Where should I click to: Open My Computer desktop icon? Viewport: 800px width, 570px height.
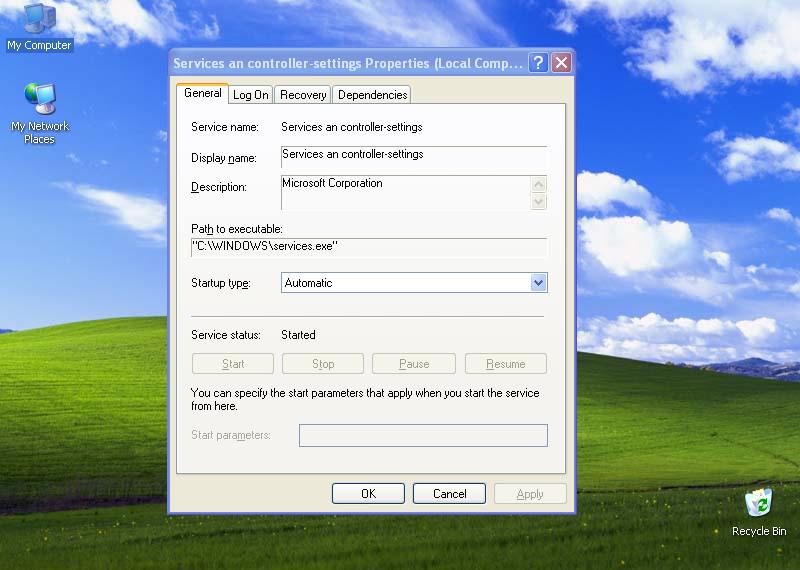(39, 27)
